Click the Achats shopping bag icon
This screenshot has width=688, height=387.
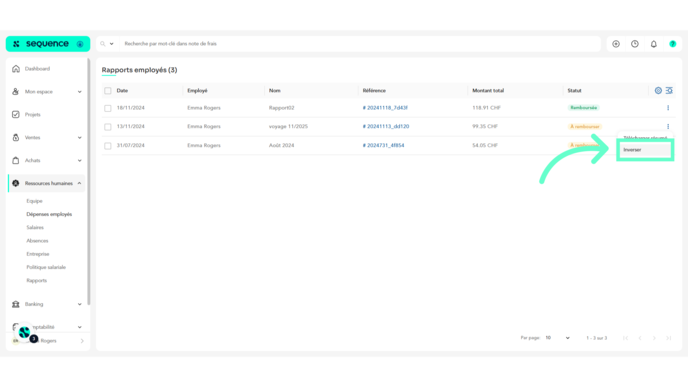[16, 160]
